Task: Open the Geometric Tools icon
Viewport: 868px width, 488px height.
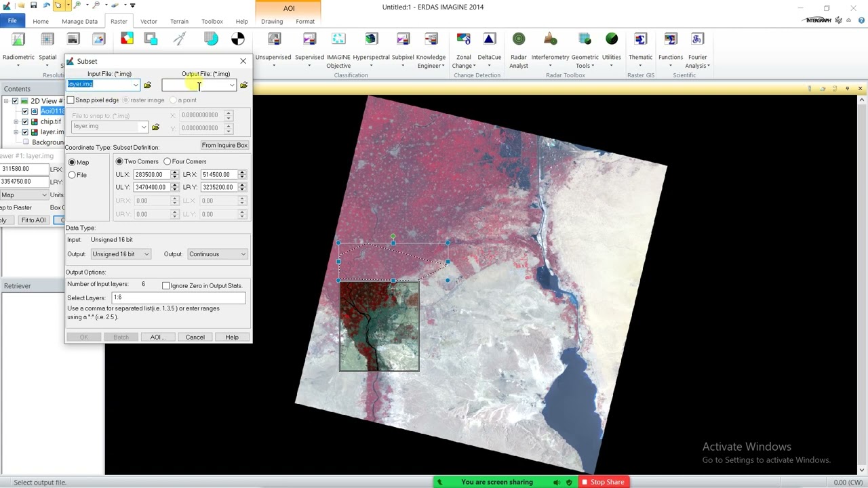Action: [585, 39]
